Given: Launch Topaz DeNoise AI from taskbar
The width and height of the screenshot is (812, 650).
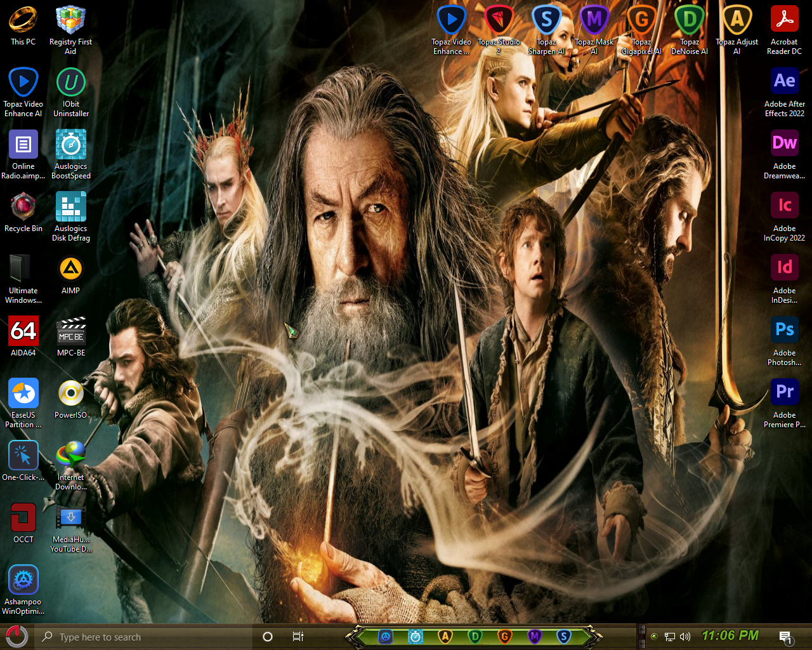Looking at the screenshot, I should click(x=475, y=636).
